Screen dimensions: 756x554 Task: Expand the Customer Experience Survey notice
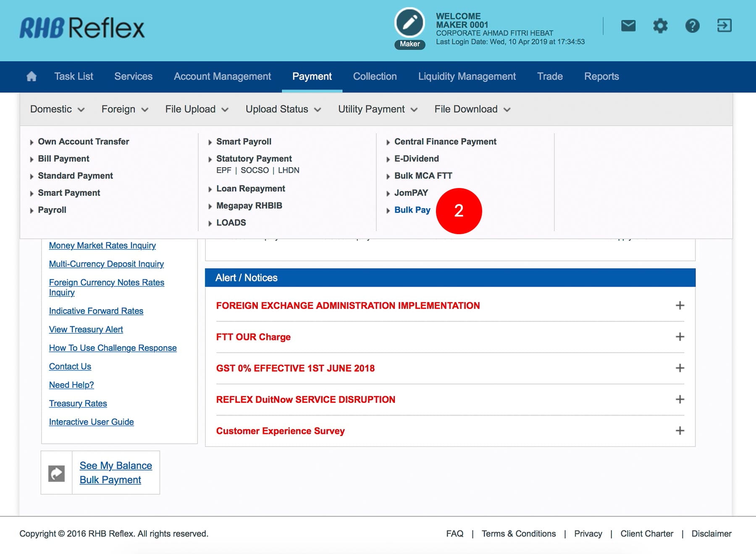[680, 431]
